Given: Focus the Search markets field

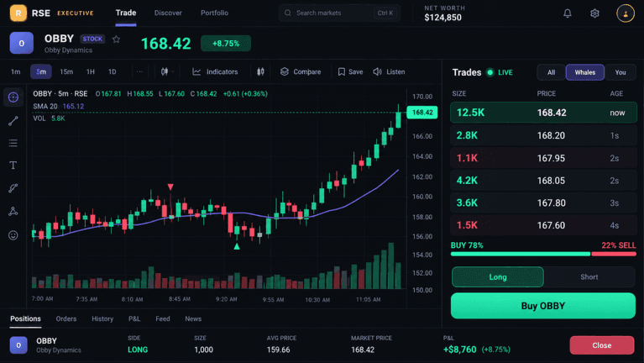Looking at the screenshot, I should tap(339, 13).
